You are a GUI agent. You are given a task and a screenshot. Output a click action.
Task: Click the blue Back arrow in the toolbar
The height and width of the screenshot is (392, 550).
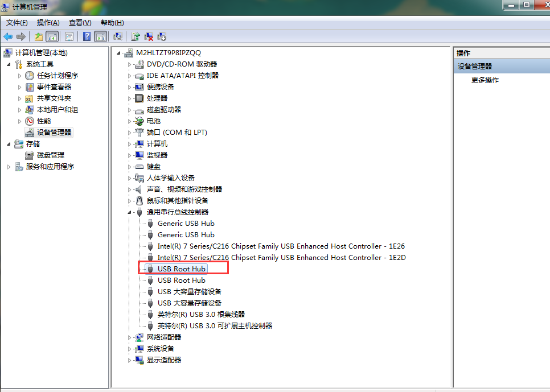click(8, 36)
